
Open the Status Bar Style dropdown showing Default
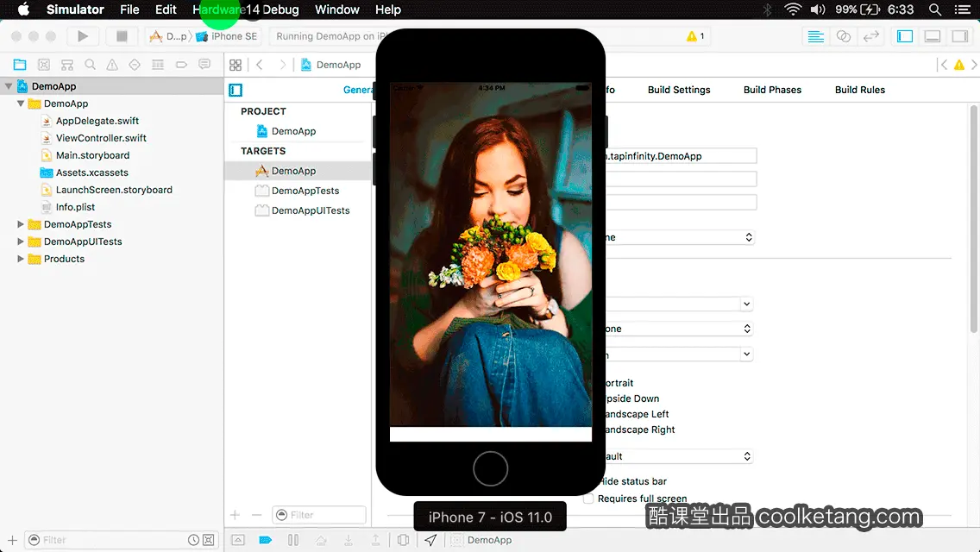click(x=679, y=456)
